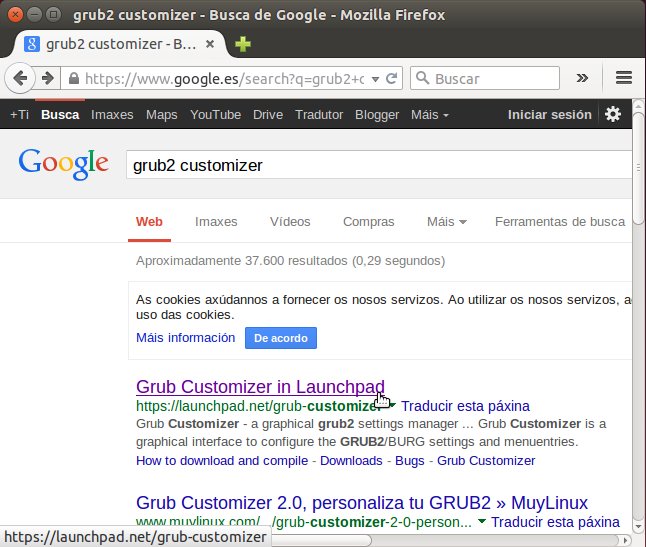Accept cookies with De acordo button
This screenshot has height=547, width=646.
pyautogui.click(x=281, y=338)
